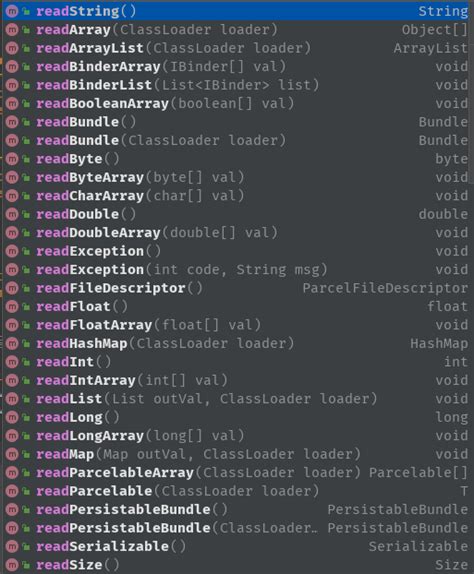Click the public lock icon next to readBinderList
Screen dimensions: 474x574
(x=26, y=85)
